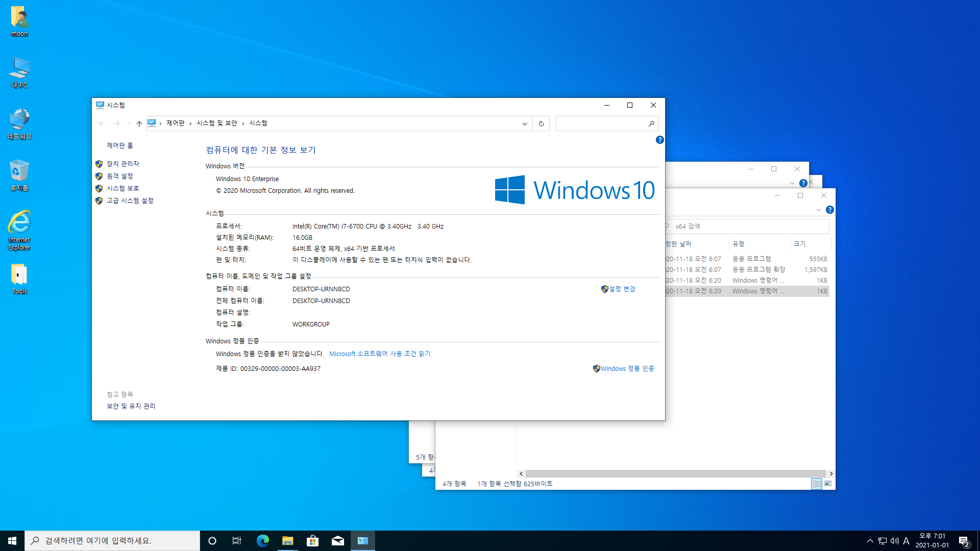Open 제어판 홈 link
Image resolution: width=980 pixels, height=551 pixels.
click(120, 145)
